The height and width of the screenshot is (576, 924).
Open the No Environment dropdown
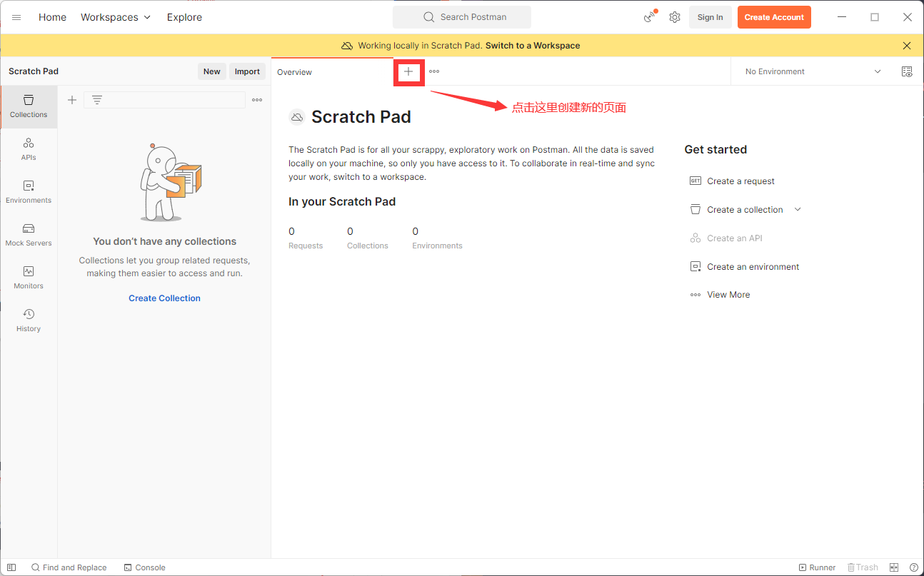pyautogui.click(x=813, y=71)
